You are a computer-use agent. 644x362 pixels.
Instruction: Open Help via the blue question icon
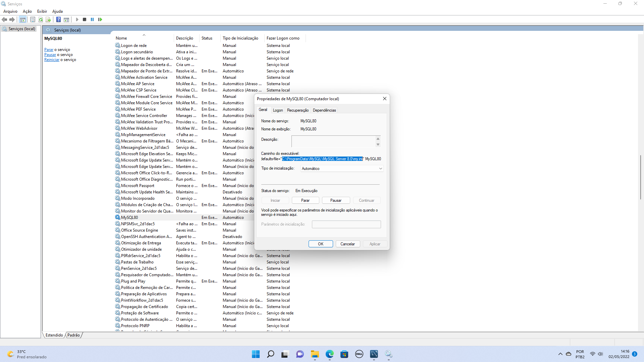[x=58, y=19]
